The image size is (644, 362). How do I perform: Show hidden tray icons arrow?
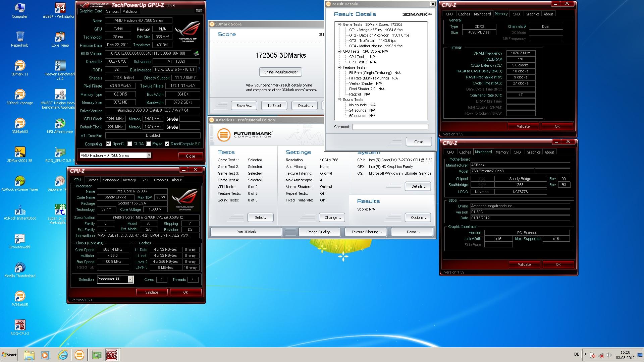[585, 355]
